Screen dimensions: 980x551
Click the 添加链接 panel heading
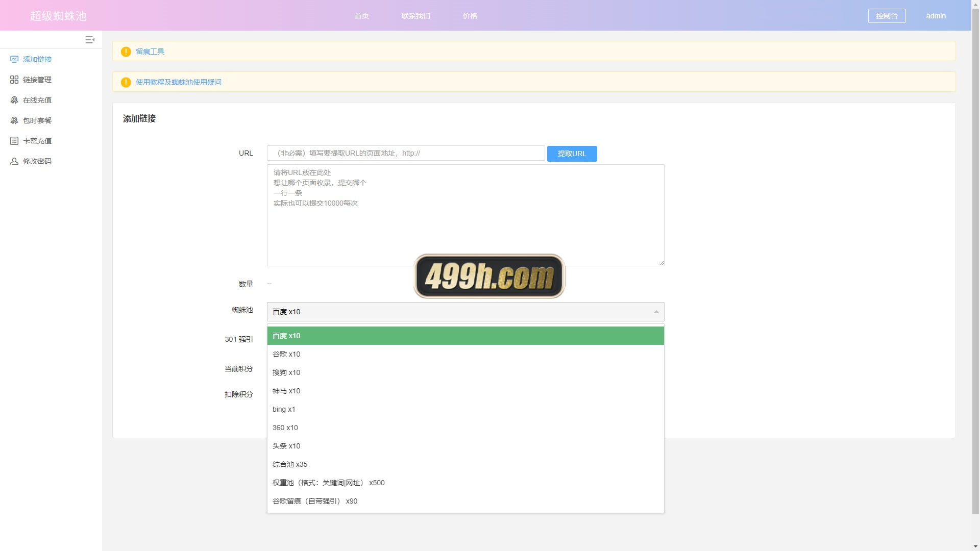(139, 118)
